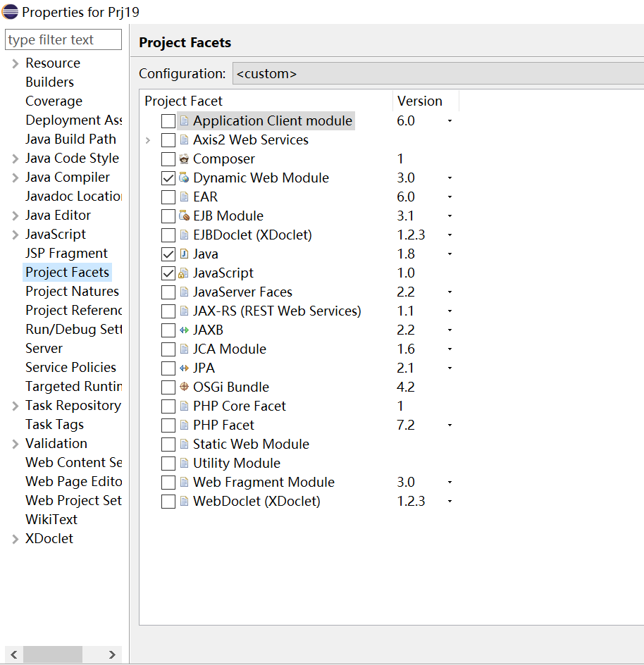644x665 pixels.
Task: Click the Dynamic Web Module facet icon
Action: 184,178
